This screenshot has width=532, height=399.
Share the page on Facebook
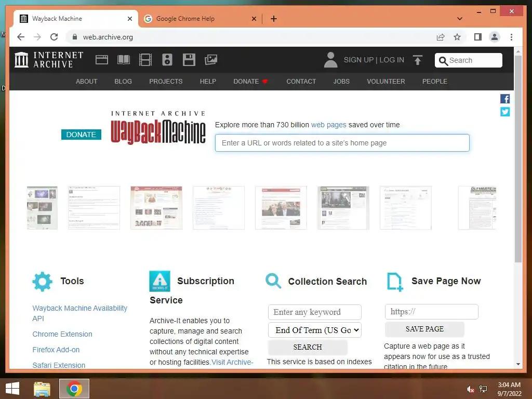point(505,99)
